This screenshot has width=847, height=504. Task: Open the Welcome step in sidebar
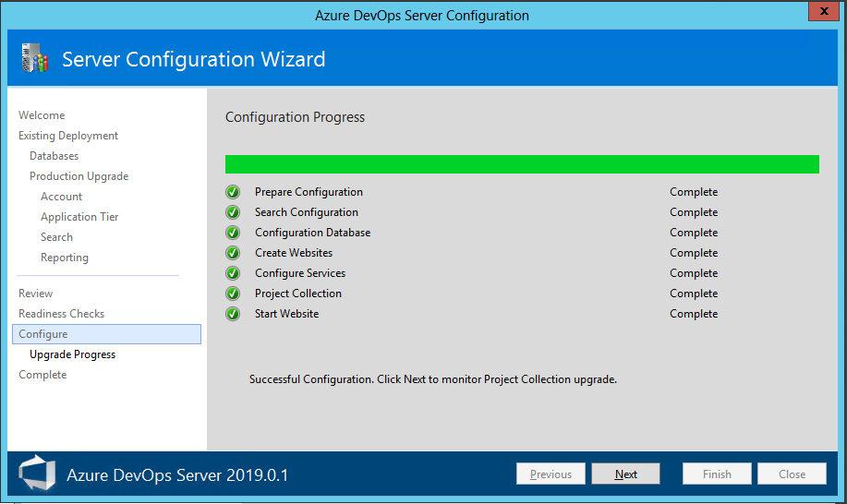42,115
